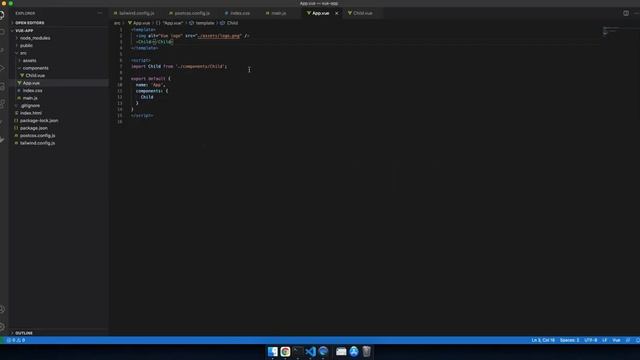Open the Trash from the dock
The height and width of the screenshot is (360, 640).
pos(367,351)
